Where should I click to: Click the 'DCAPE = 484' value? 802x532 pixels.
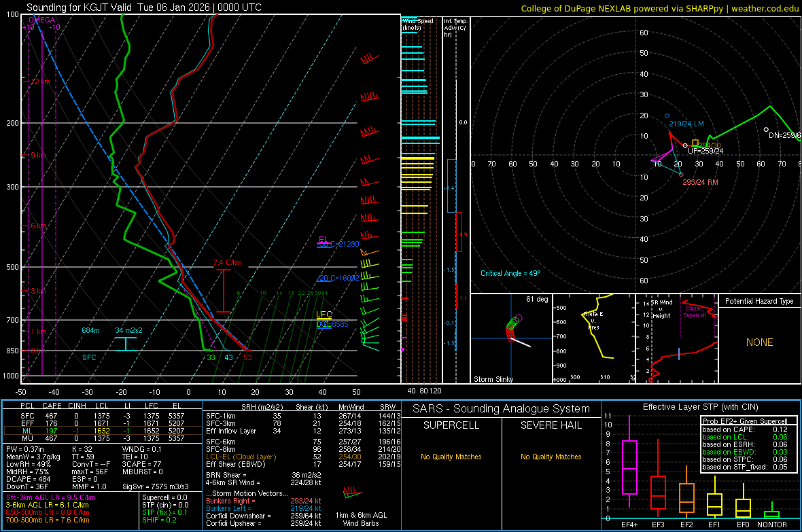(x=28, y=479)
